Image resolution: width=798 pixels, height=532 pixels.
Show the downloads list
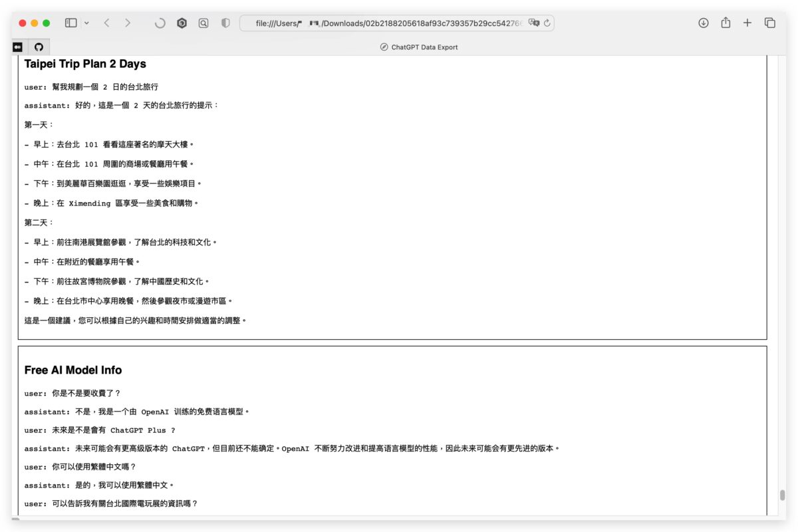coord(704,23)
